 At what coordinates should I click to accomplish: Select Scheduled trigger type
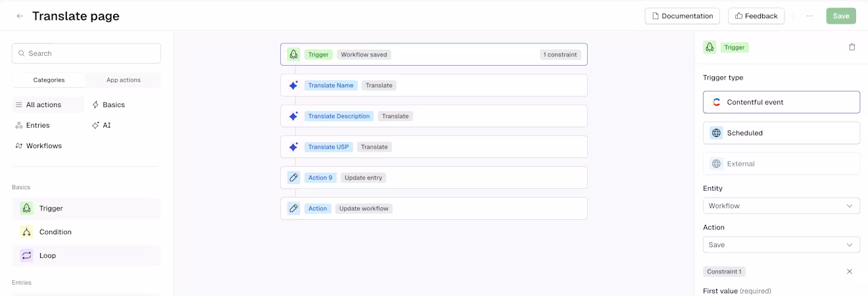pos(781,133)
